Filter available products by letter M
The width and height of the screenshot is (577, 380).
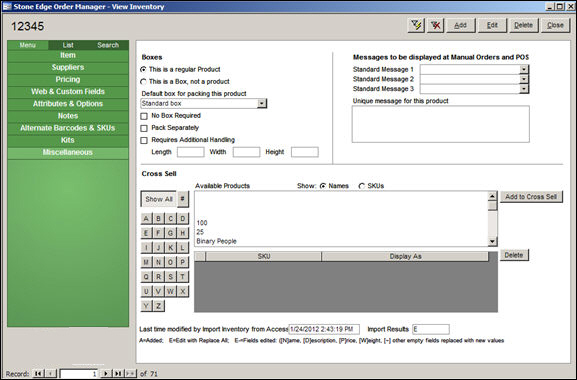[x=146, y=262]
